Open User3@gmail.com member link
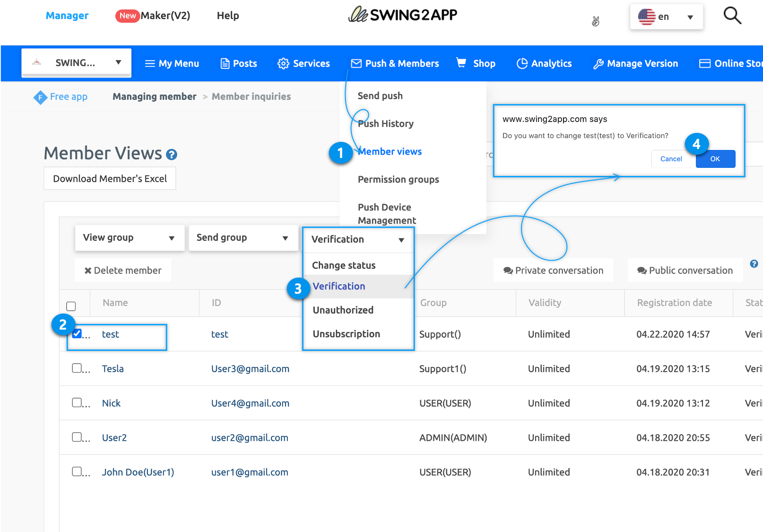Image resolution: width=763 pixels, height=532 pixels. pyautogui.click(x=250, y=369)
